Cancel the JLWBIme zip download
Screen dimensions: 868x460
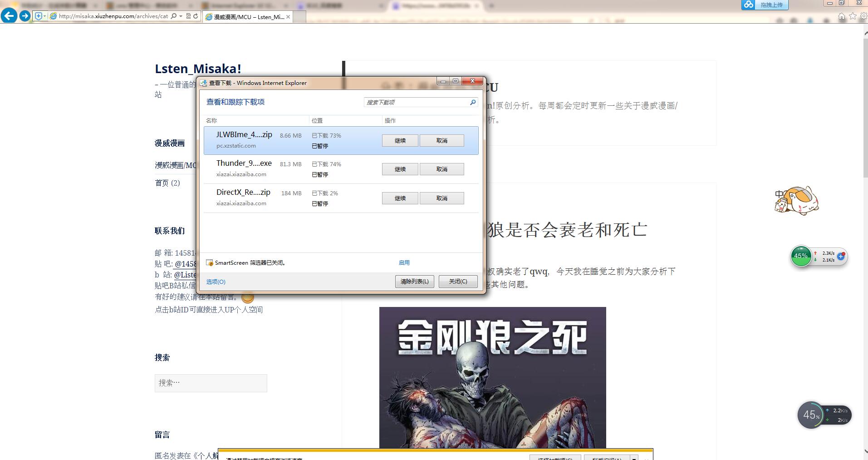coord(441,140)
